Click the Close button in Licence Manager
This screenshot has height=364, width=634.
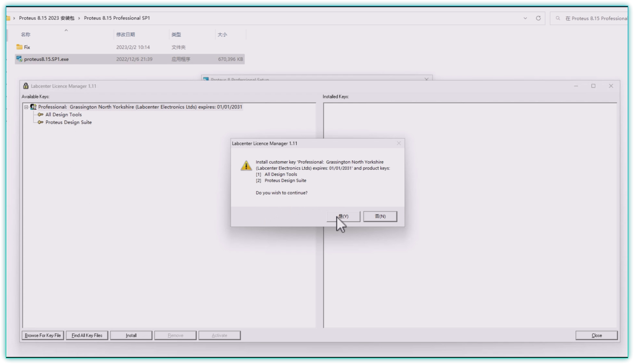[596, 335]
